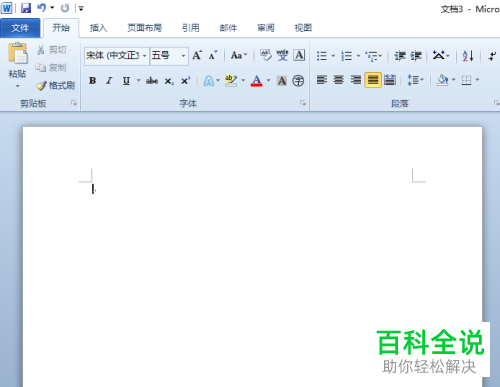Image resolution: width=500 pixels, height=387 pixels.
Task: Open the 页面布局 Page Layout tab
Action: (x=145, y=28)
